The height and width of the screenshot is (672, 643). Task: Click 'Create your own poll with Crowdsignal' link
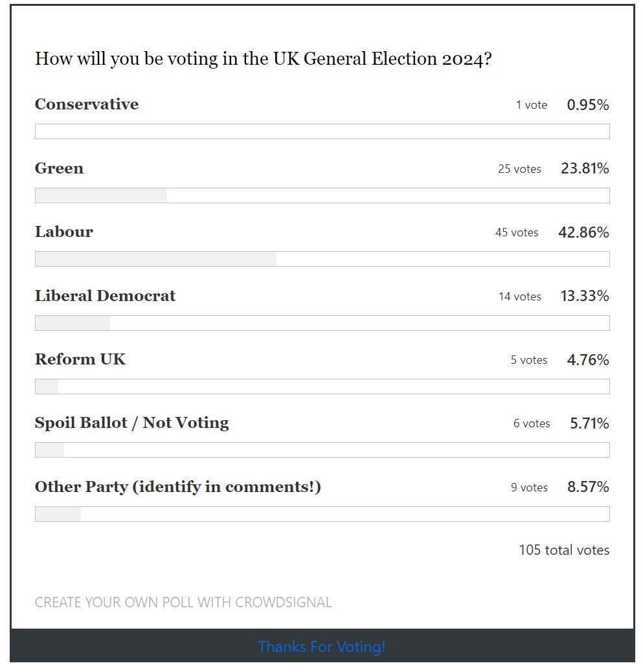(x=183, y=603)
